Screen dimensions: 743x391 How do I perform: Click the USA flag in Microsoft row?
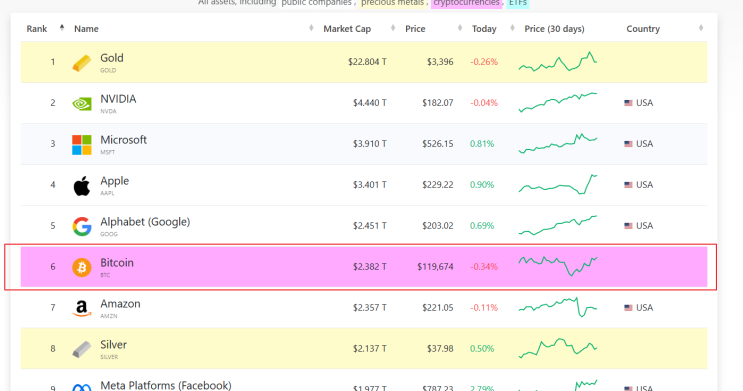628,144
